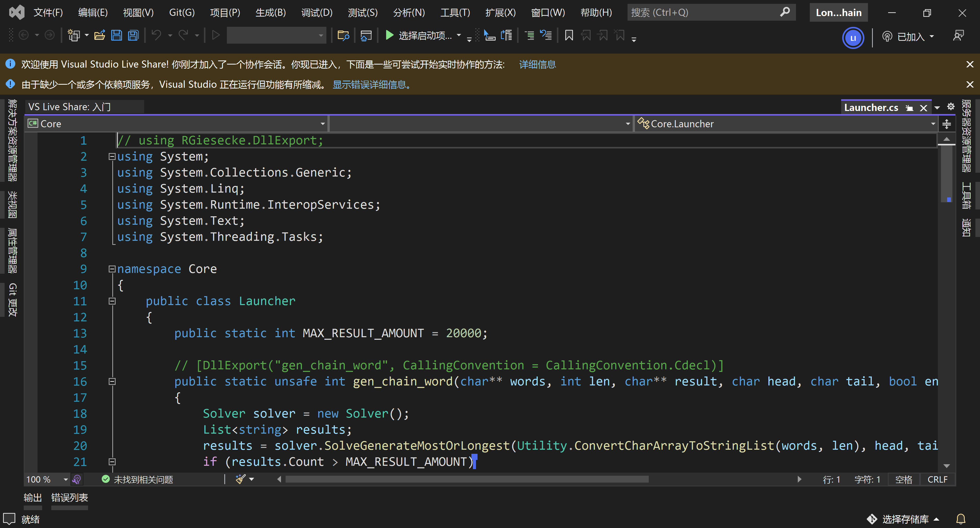Open the 扩展(X) menu
Image resolution: width=980 pixels, height=528 pixels.
pyautogui.click(x=500, y=12)
